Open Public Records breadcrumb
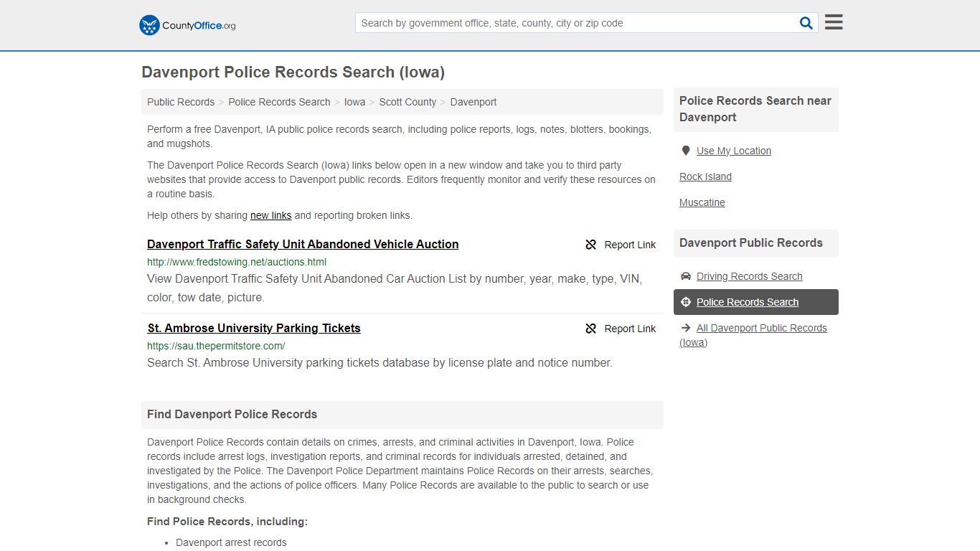The height and width of the screenshot is (551, 980). tap(181, 102)
